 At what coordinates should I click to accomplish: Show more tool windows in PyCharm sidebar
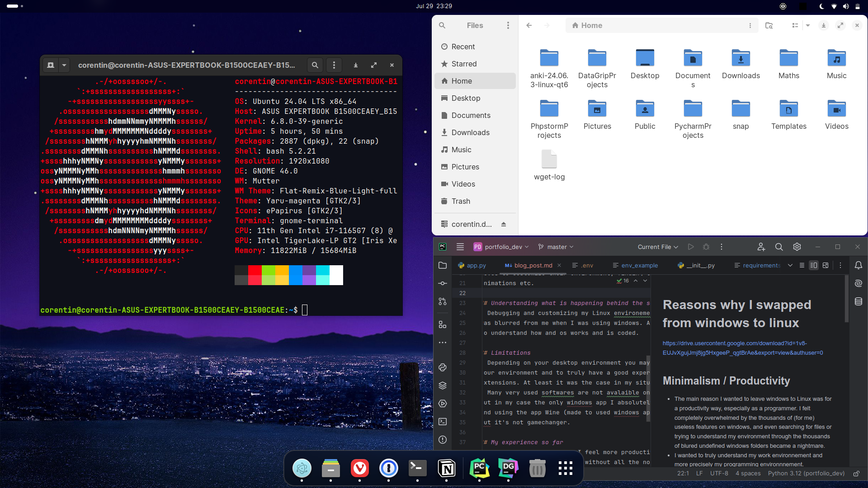click(443, 343)
